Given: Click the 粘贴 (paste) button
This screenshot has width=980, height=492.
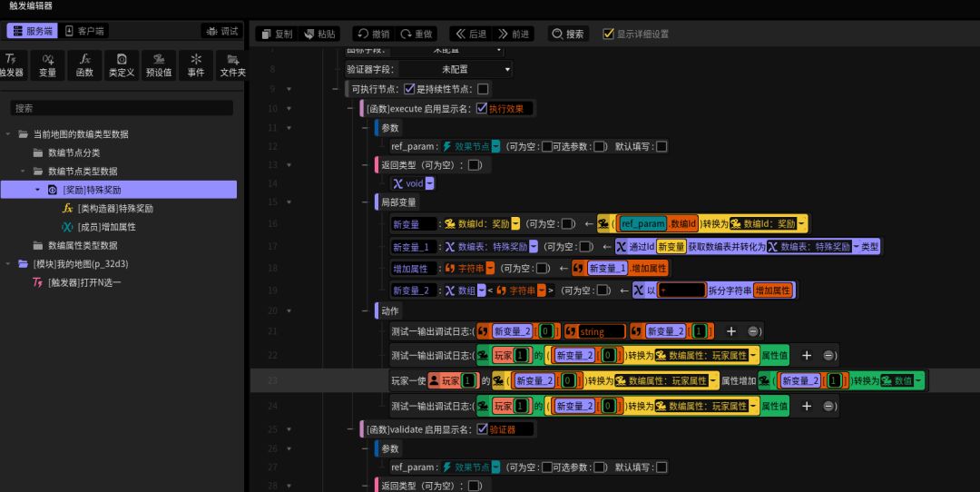Looking at the screenshot, I should click(x=320, y=34).
